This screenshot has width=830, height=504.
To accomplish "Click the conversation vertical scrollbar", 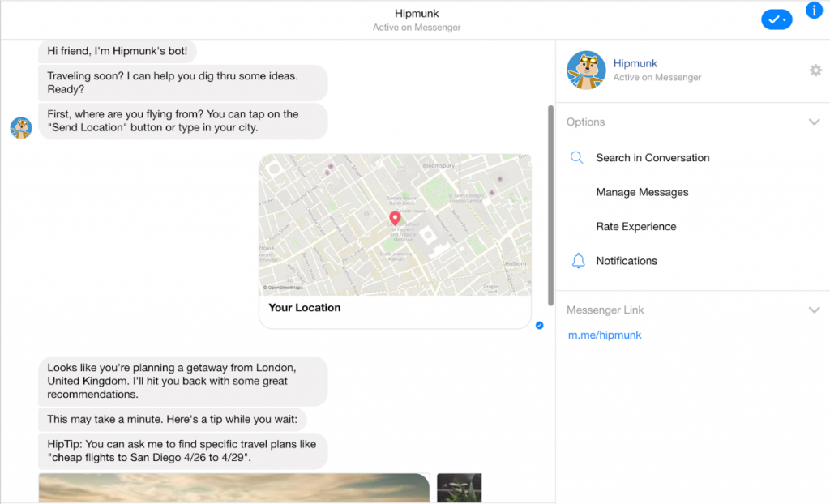I will 550,206.
